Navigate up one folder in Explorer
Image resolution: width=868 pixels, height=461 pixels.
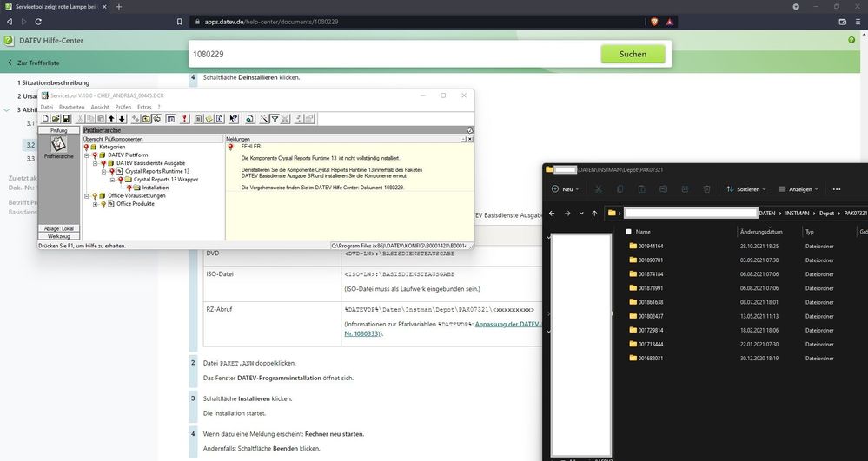click(x=594, y=213)
